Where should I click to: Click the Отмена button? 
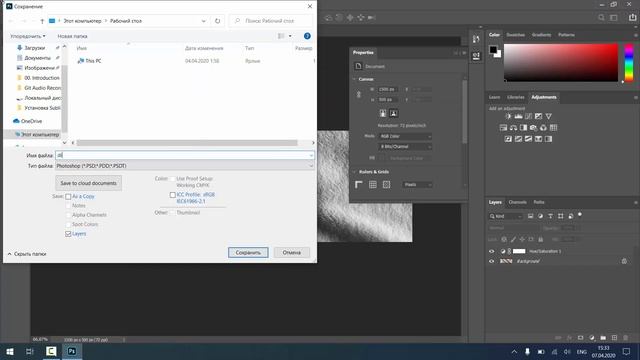click(291, 253)
